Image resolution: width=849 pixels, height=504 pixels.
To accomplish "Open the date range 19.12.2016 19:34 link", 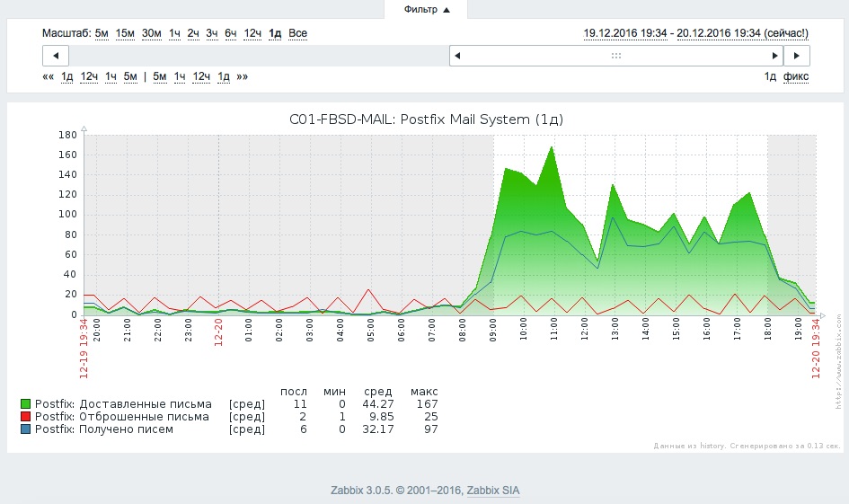I will (x=625, y=33).
